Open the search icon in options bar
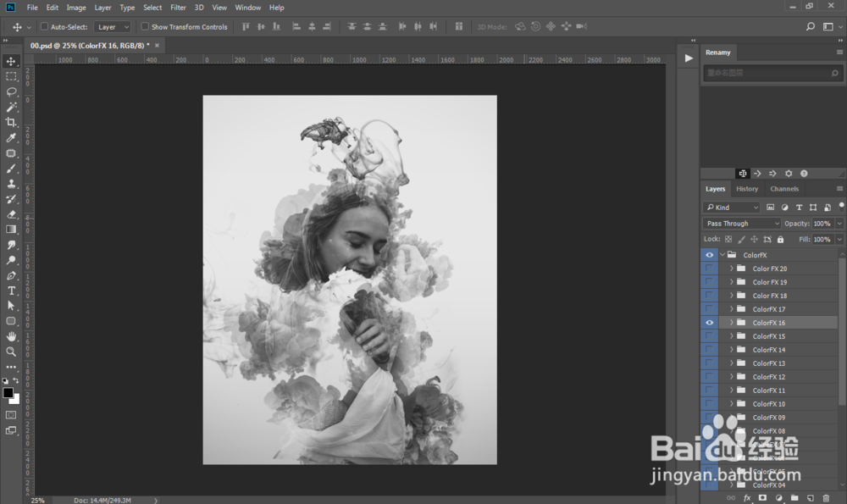847x504 pixels. point(811,26)
